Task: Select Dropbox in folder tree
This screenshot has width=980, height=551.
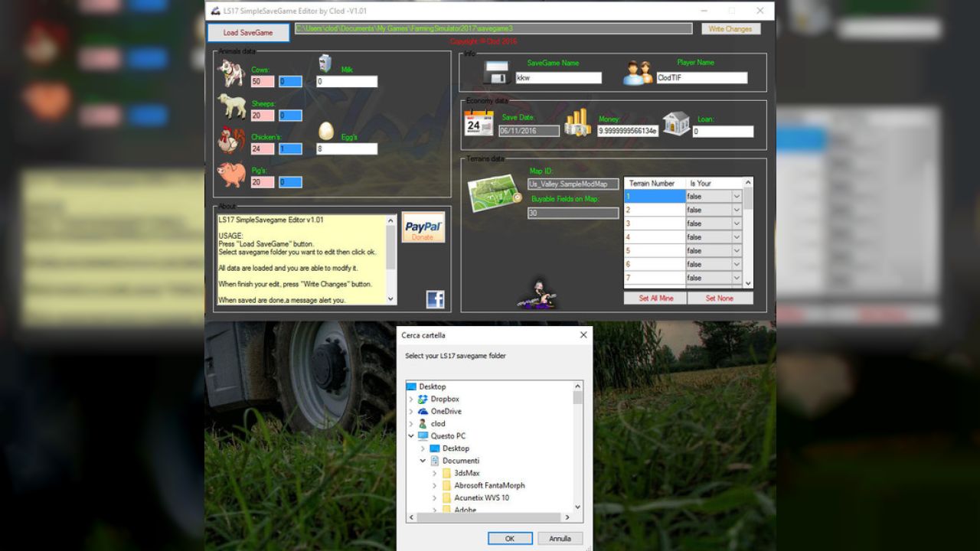Action: click(445, 399)
